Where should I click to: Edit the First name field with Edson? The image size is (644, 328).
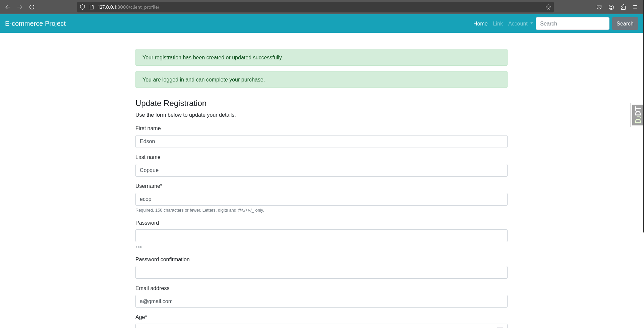pyautogui.click(x=321, y=142)
